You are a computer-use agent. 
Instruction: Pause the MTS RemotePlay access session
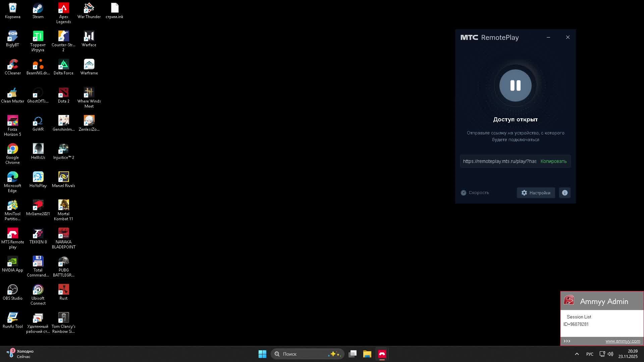pyautogui.click(x=515, y=85)
